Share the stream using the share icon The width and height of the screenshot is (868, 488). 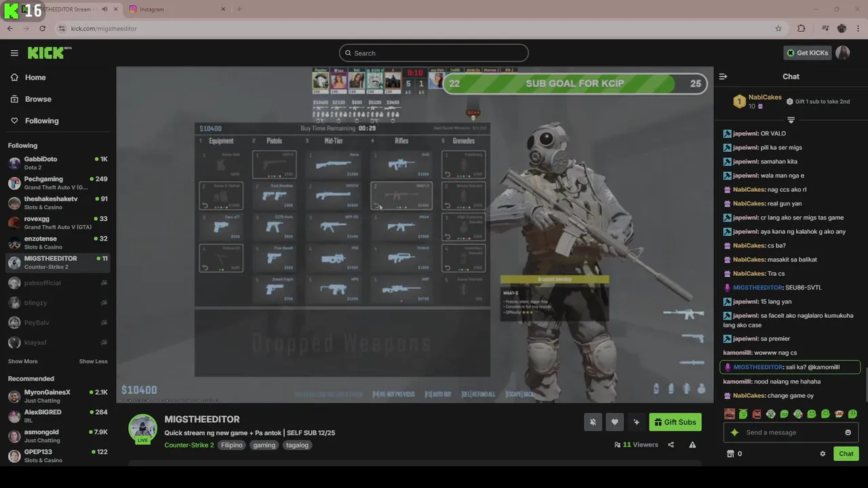pyautogui.click(x=671, y=445)
